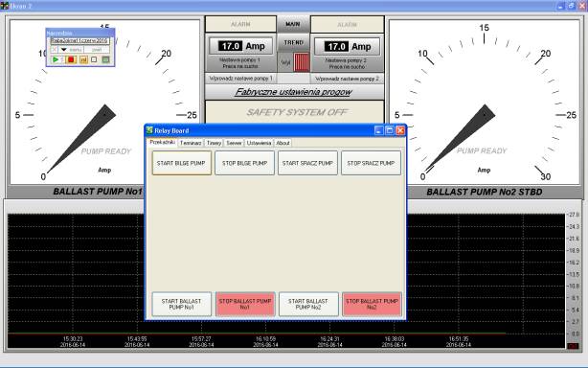The height and width of the screenshot is (368, 588).
Task: Click STOP BALLAST PUMP No1 red button
Action: (245, 304)
